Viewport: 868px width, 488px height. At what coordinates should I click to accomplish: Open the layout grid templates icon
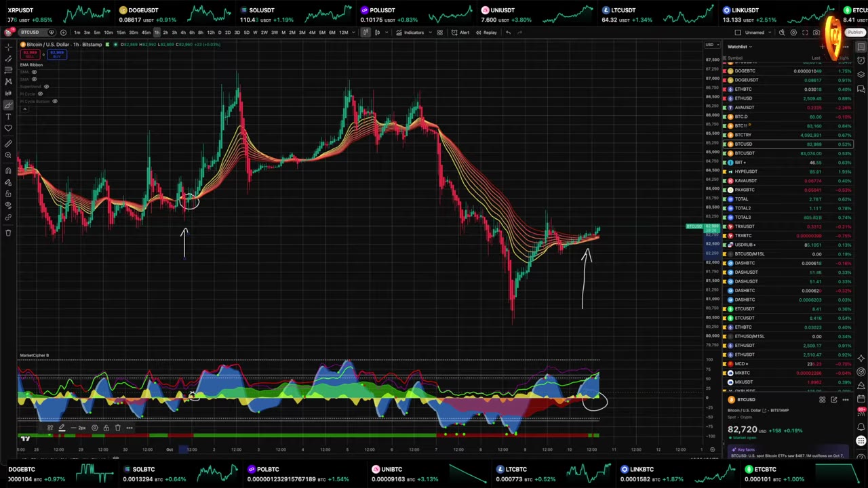439,33
